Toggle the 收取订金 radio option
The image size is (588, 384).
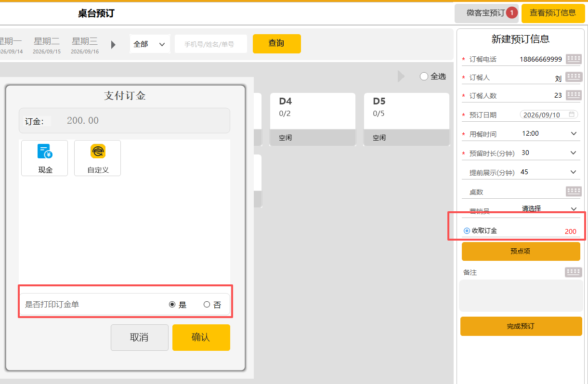coord(467,231)
